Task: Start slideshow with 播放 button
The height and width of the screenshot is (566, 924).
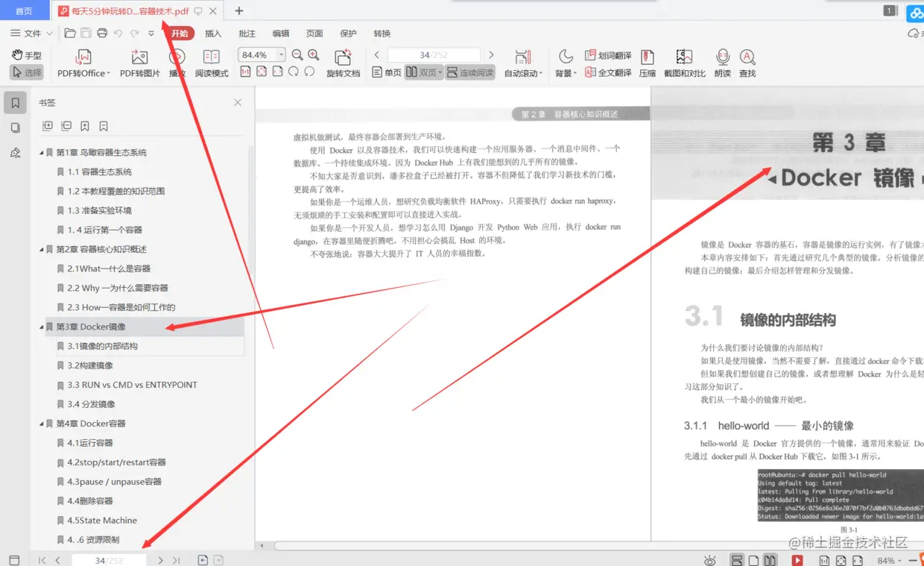Action: (x=177, y=63)
